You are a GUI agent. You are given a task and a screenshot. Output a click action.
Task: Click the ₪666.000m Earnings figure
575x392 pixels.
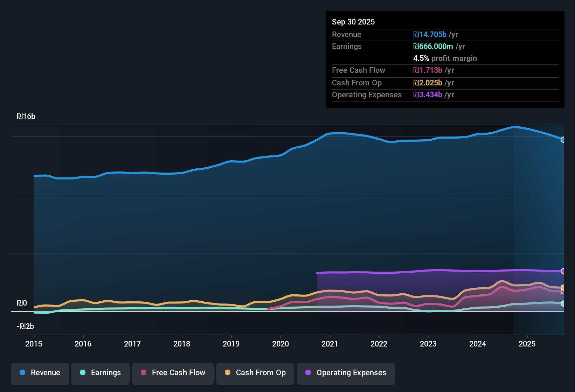pos(433,46)
